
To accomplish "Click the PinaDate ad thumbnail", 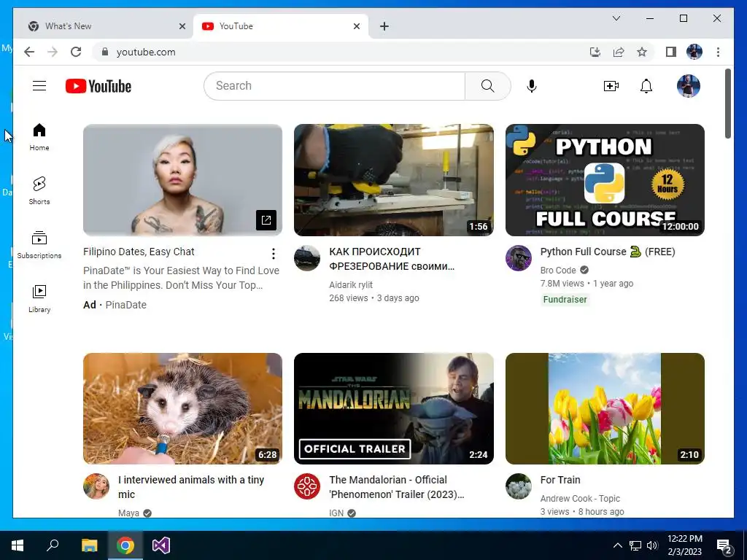I will (182, 180).
